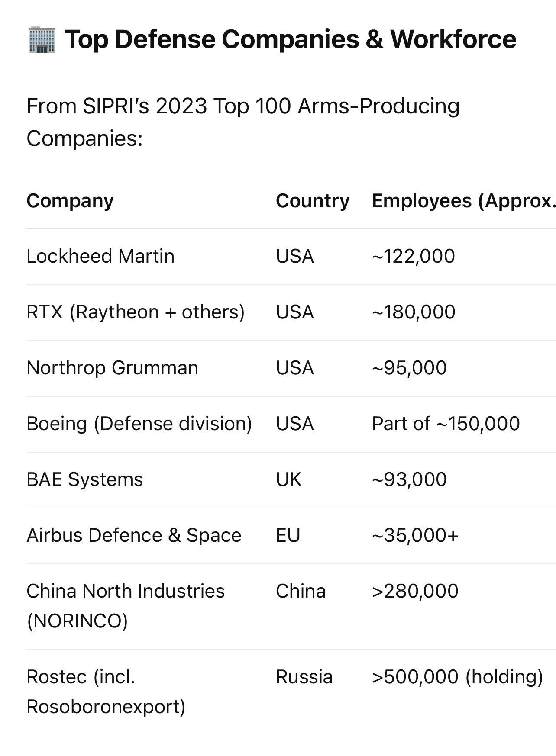
Task: Click the Airbus Defence & Space cell
Action: (134, 535)
